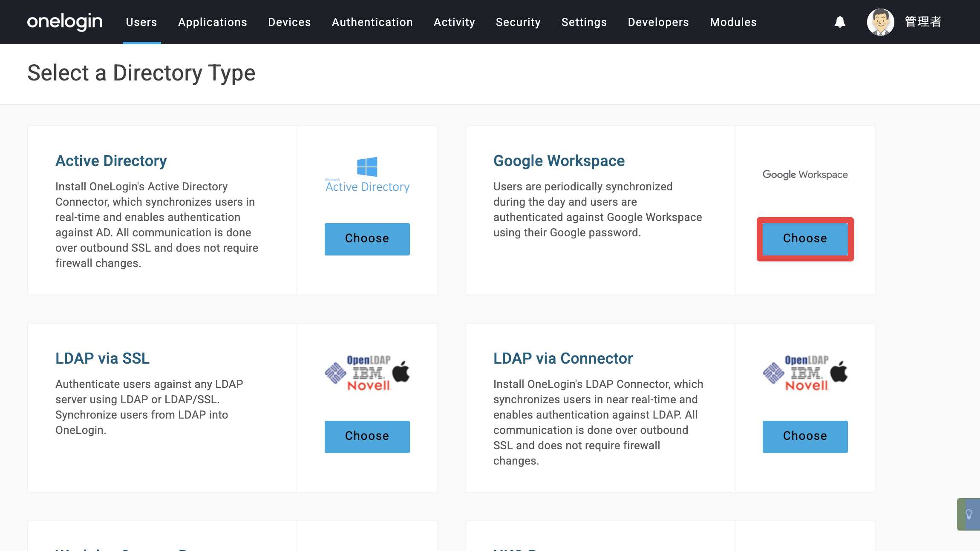This screenshot has height=551, width=980.
Task: Click the Google Workspace logo
Action: (805, 175)
